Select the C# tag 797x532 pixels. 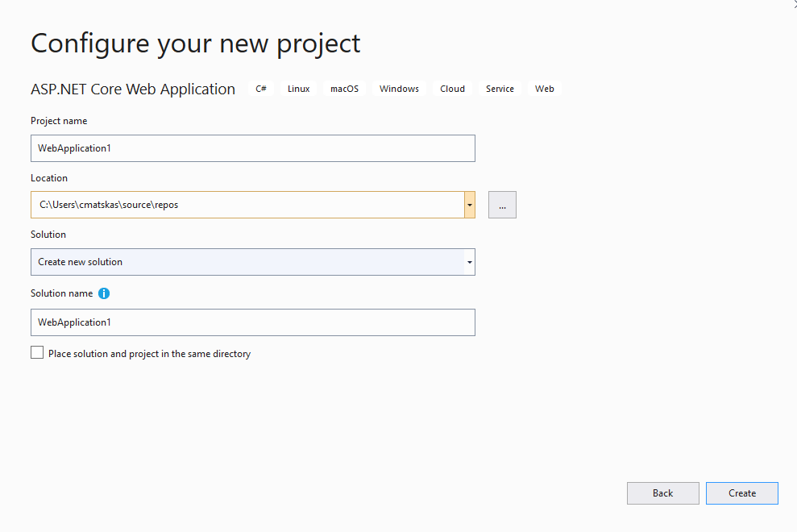pos(261,89)
